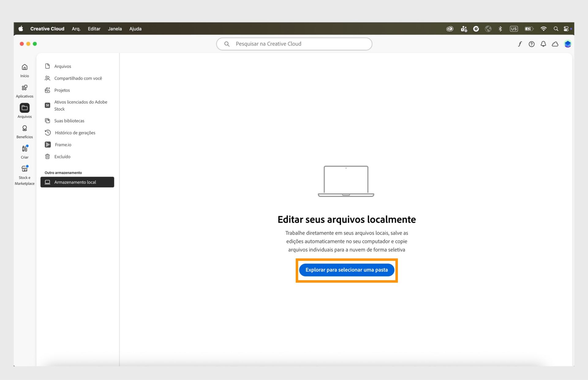Open the US input source menu

tap(514, 29)
